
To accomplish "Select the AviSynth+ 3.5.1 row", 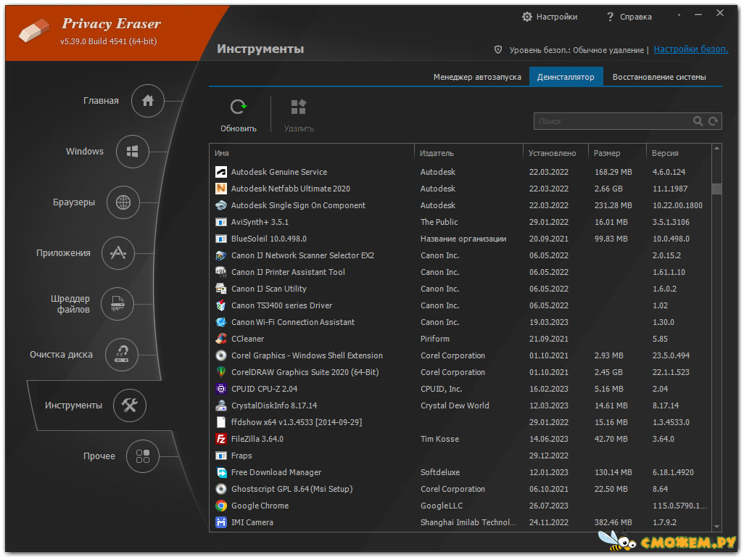I will coord(460,222).
